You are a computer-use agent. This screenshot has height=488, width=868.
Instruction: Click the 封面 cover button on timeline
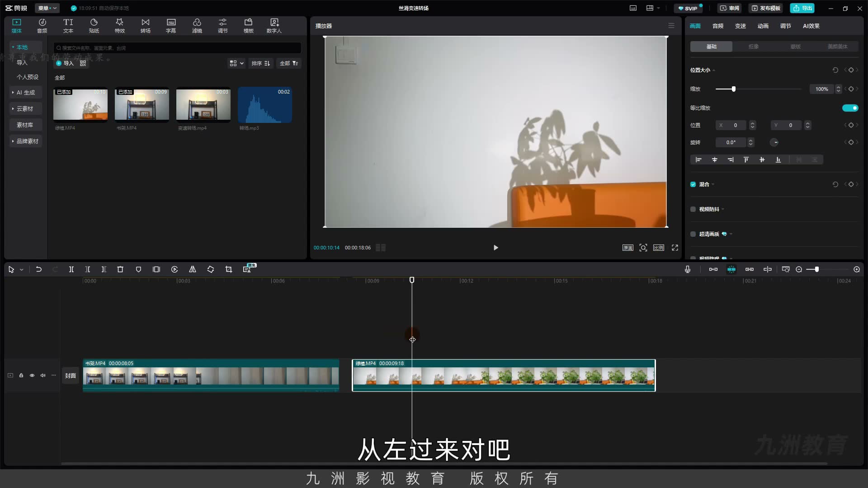coord(71,375)
